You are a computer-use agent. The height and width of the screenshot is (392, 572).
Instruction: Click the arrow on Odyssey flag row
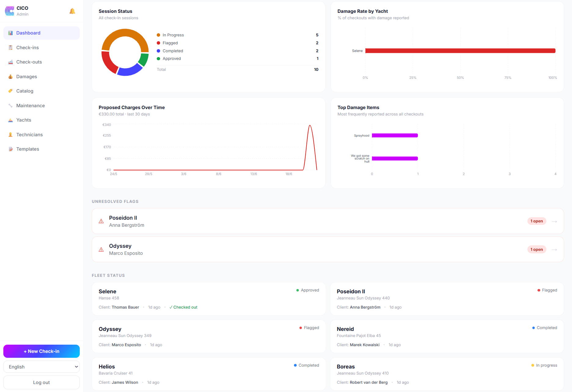554,250
